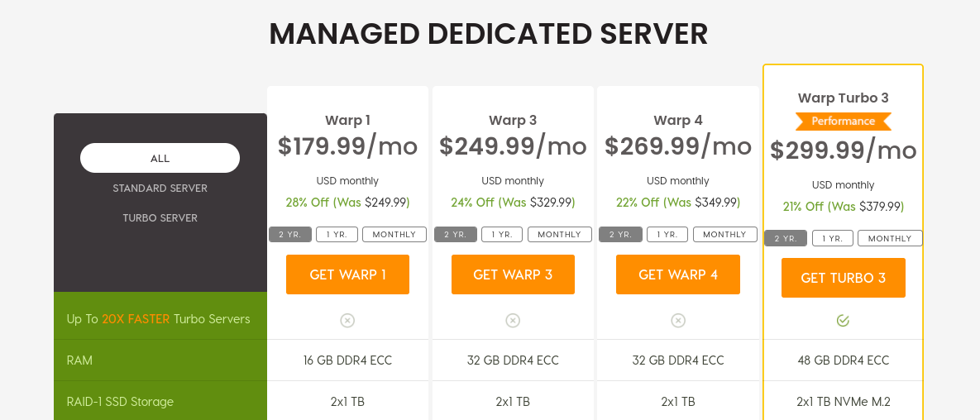Click the orange Performance ribbon badge
Viewport: 980px width, 420px height.
(x=843, y=122)
